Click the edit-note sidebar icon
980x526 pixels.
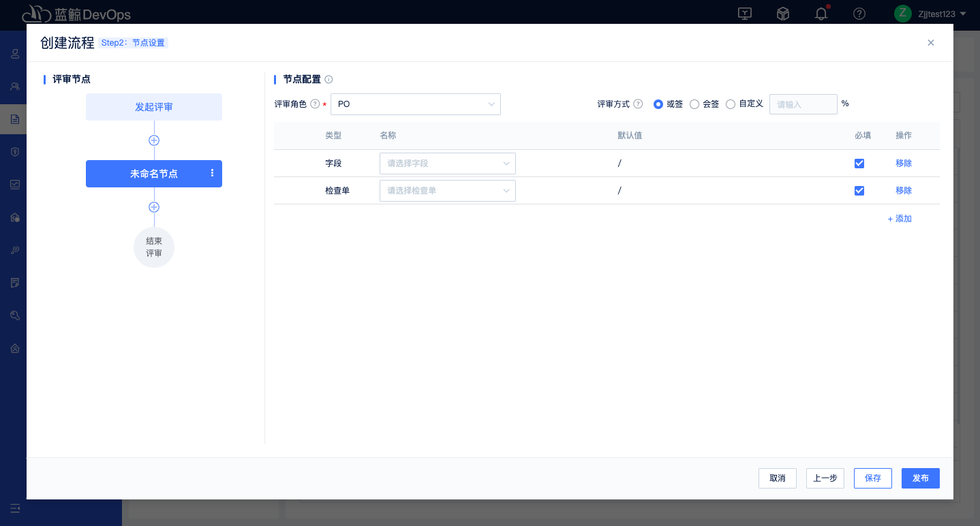point(14,283)
